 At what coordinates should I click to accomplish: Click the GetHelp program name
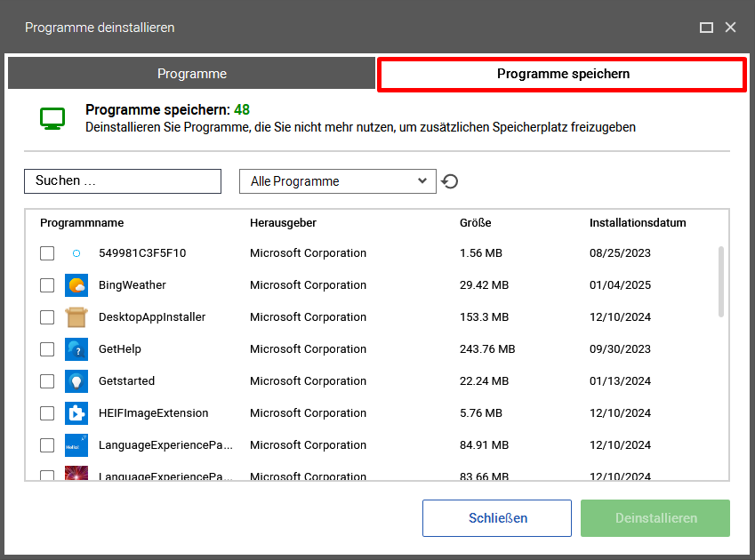coord(120,349)
